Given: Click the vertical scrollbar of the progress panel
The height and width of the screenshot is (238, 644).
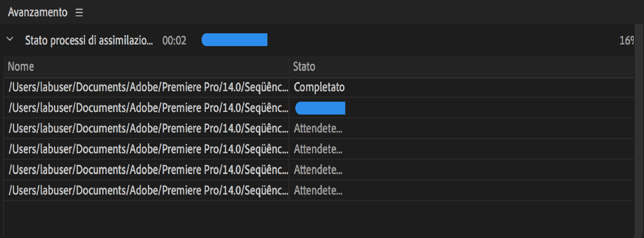Looking at the screenshot, I should [638, 128].
